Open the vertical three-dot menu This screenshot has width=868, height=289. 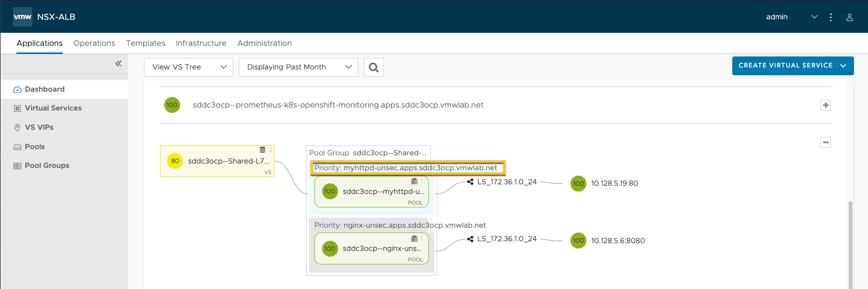(x=831, y=17)
